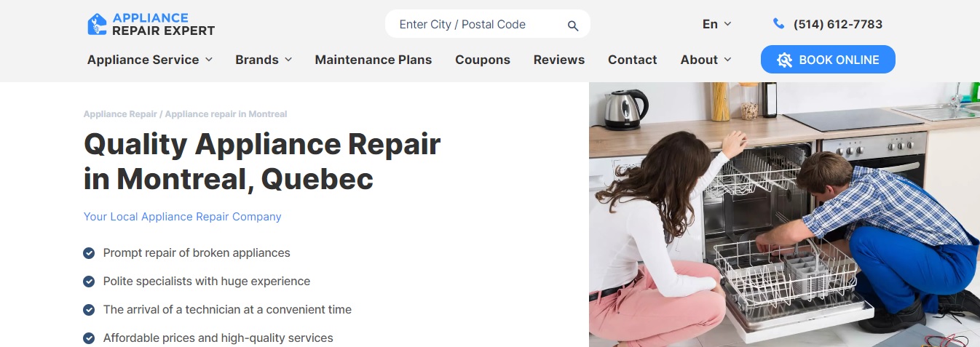Click checkmark icon beside Affordable prices
Screen dimensions: 980x347
[89, 338]
